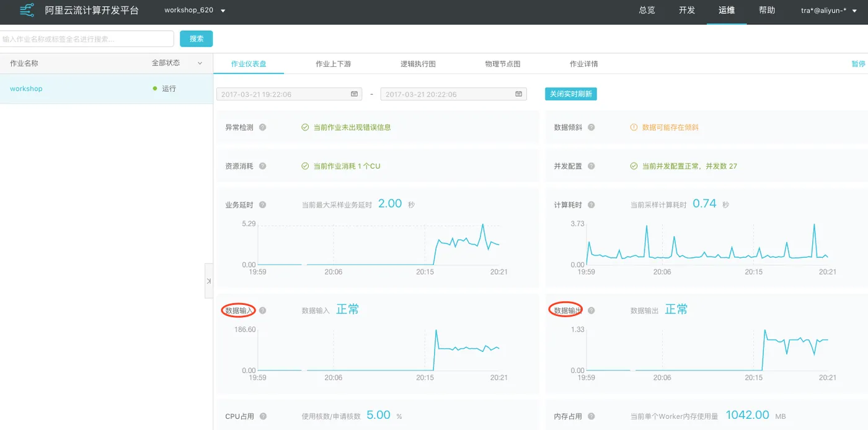This screenshot has height=430, width=868.
Task: Collapse the left job list panel handle
Action: 209,281
